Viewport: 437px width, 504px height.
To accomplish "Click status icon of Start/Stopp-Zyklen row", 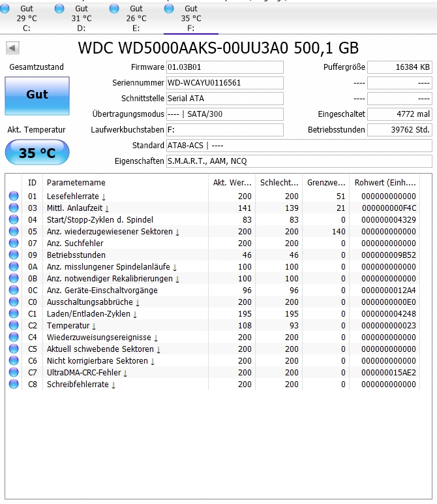I will point(14,220).
